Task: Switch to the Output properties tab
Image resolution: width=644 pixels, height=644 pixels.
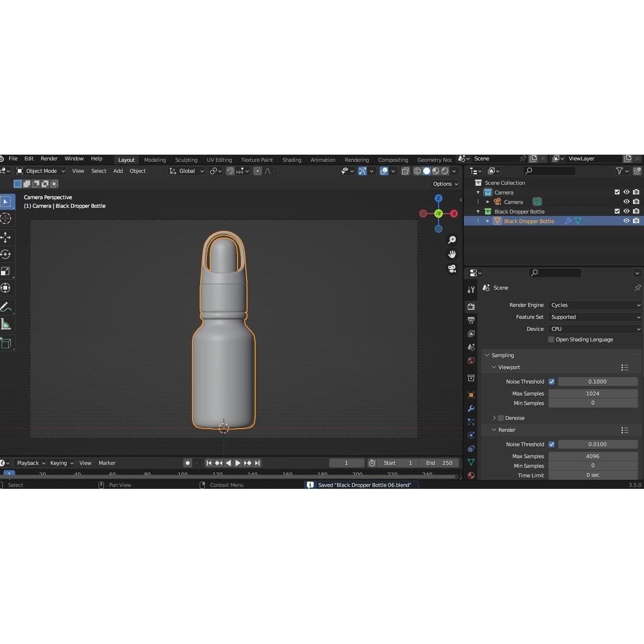Action: (471, 320)
